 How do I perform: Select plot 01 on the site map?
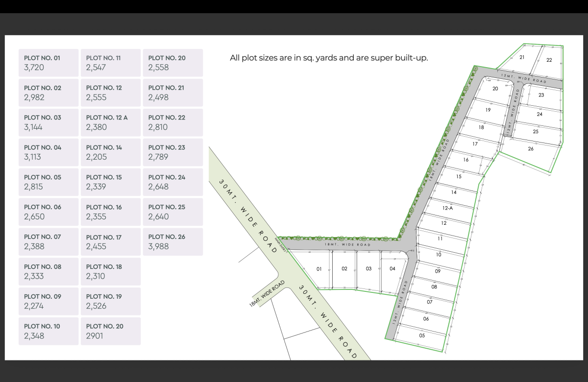(x=318, y=269)
